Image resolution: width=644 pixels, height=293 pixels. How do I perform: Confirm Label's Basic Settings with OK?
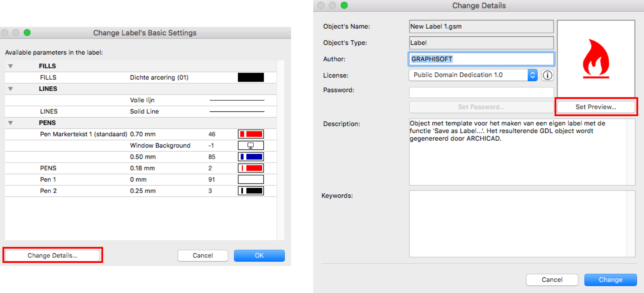[x=259, y=255]
